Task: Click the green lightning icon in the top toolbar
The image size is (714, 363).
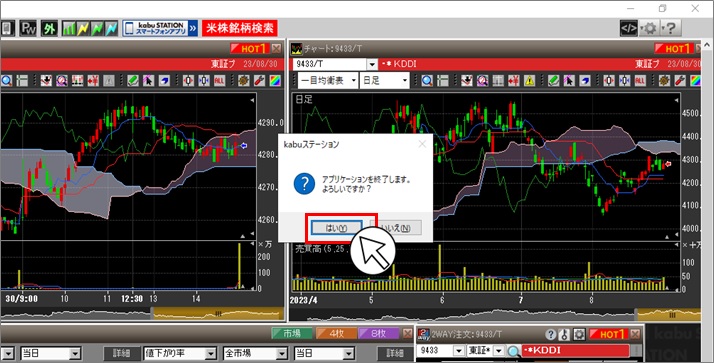Action: point(97,28)
